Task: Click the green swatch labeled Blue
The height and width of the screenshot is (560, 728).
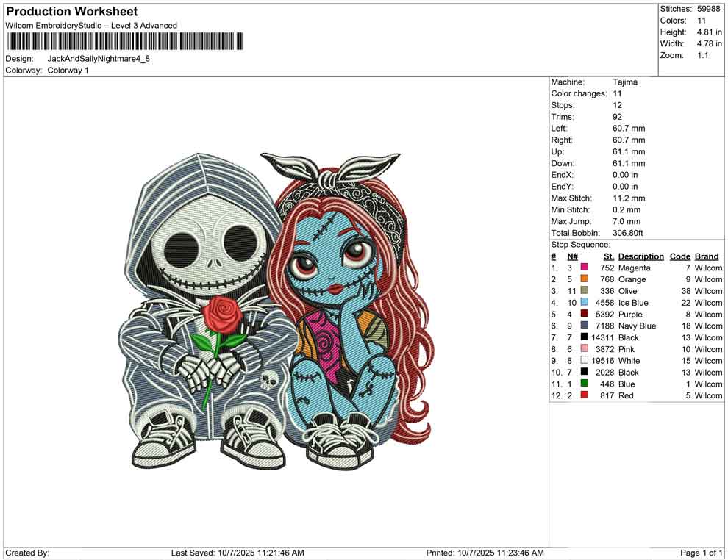Action: coord(584,383)
